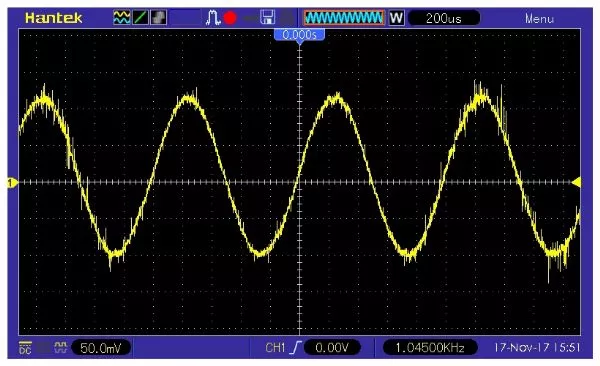This screenshot has height=366, width=600.
Task: Click the floppy disk save icon
Action: (x=267, y=18)
